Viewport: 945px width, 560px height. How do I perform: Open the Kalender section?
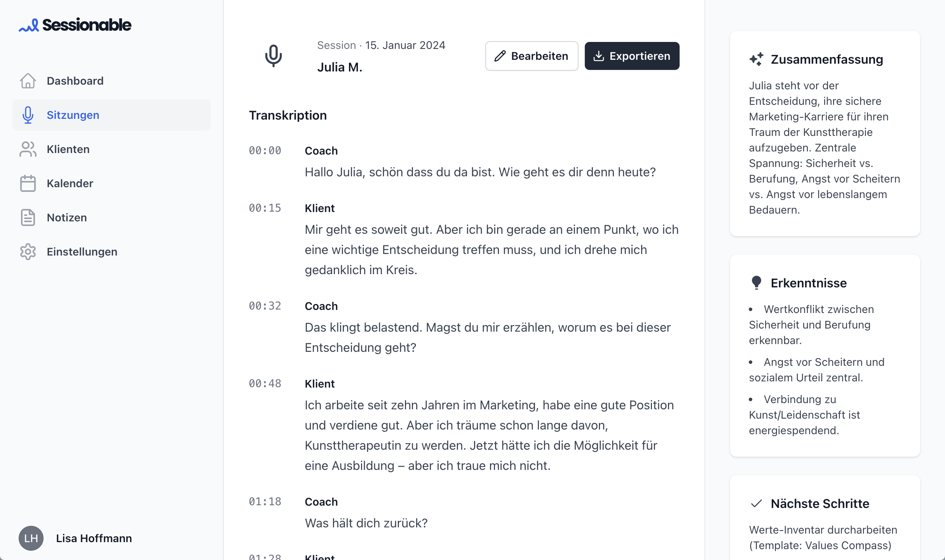click(x=70, y=183)
